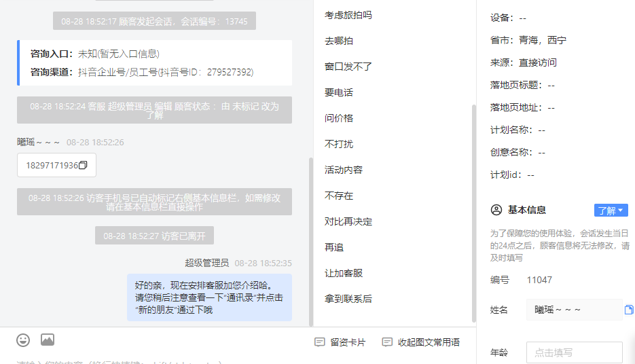Click the 计划名称 entry
Image resolution: width=635 pixels, height=364 pixels.
518,130
